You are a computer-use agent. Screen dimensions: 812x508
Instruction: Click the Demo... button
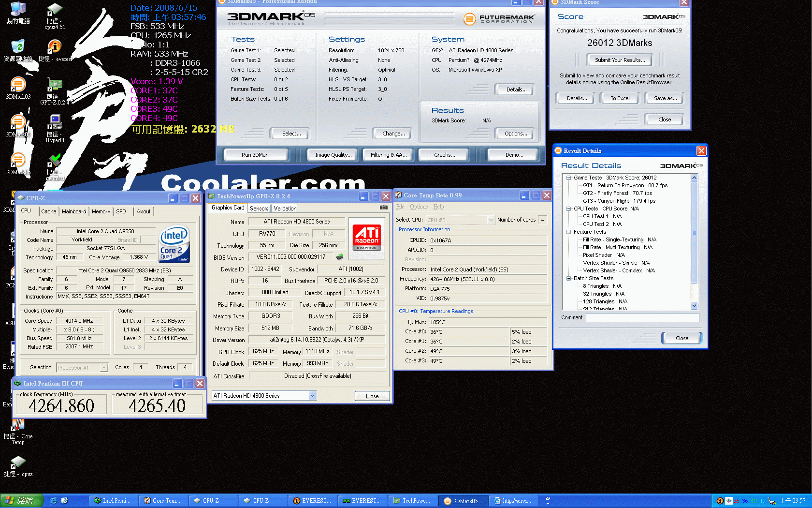pyautogui.click(x=514, y=155)
